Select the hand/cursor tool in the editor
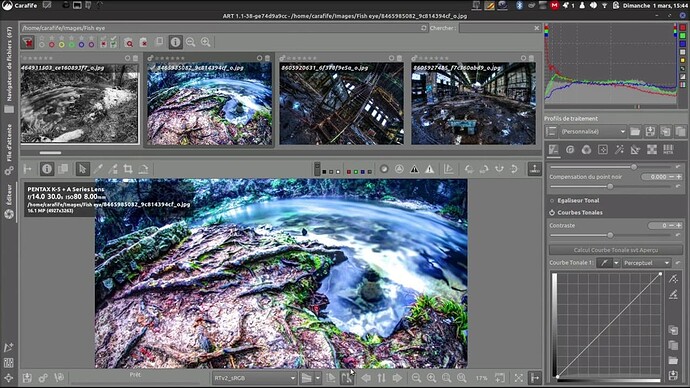This screenshot has width=690, height=388. 82,169
